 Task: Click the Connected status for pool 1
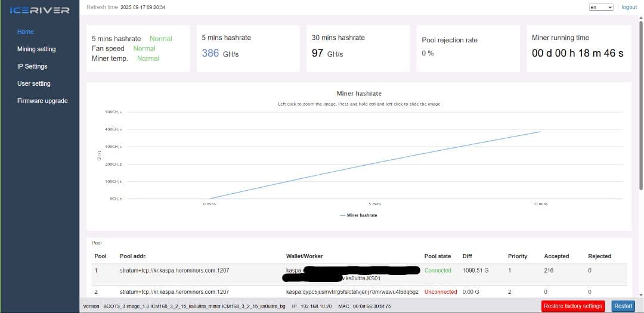(x=438, y=271)
